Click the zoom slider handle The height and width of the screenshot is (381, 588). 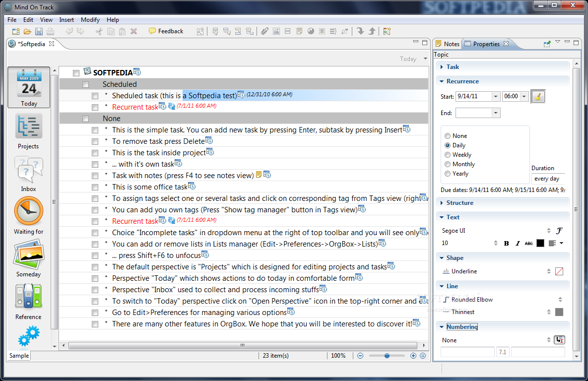pos(387,356)
